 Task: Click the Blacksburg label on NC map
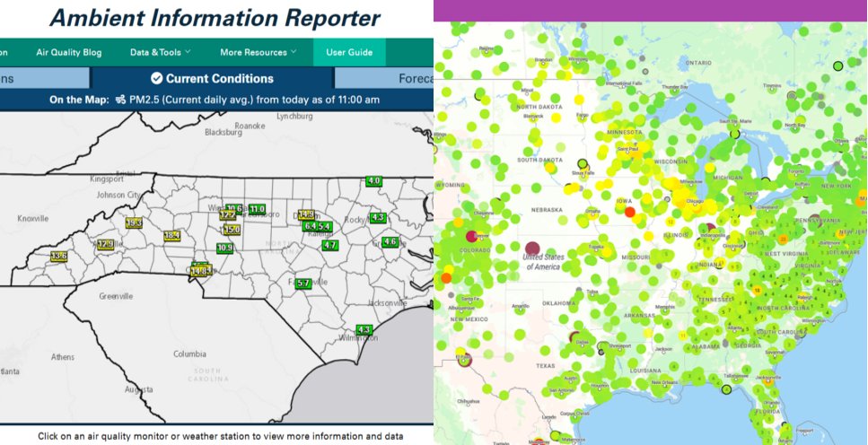[x=224, y=132]
